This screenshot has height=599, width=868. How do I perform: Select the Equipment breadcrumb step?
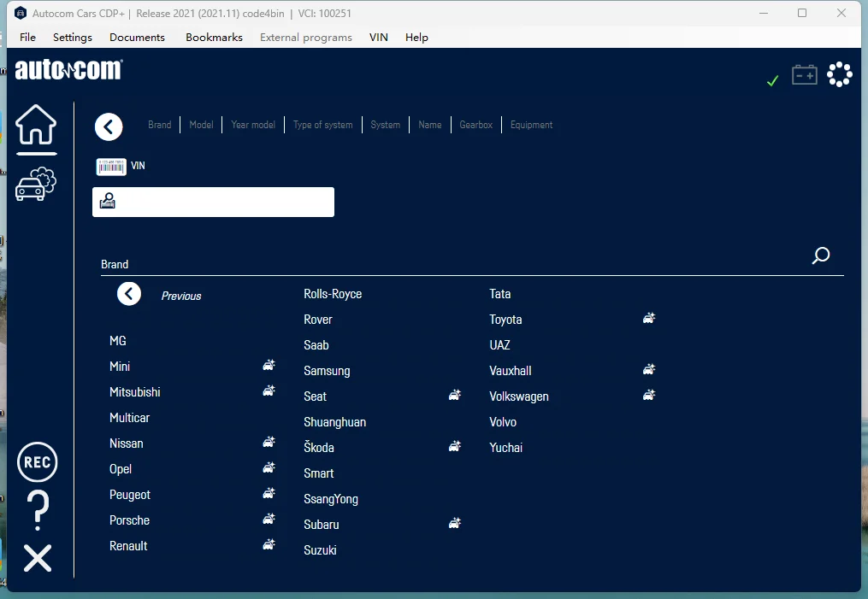(531, 125)
